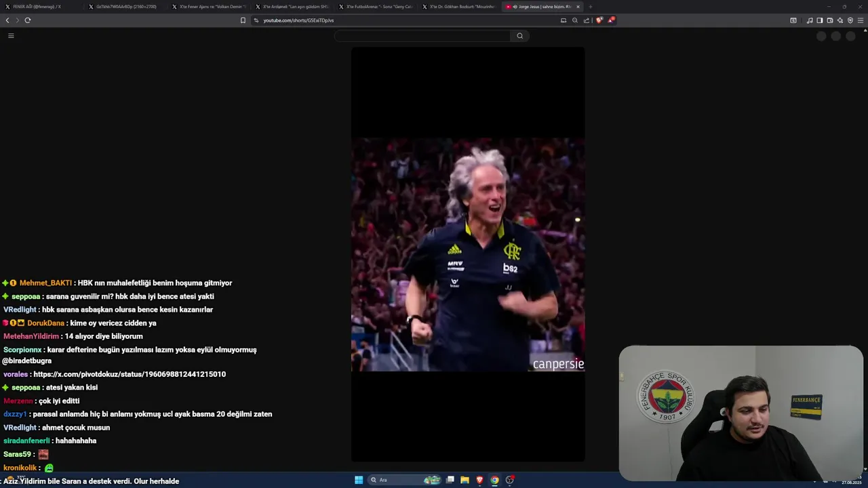Open the Windows Start menu
The image size is (868, 488).
[x=359, y=480]
